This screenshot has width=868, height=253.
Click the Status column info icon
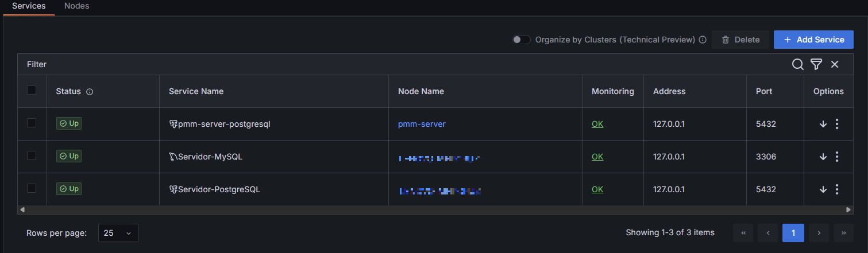pos(90,92)
